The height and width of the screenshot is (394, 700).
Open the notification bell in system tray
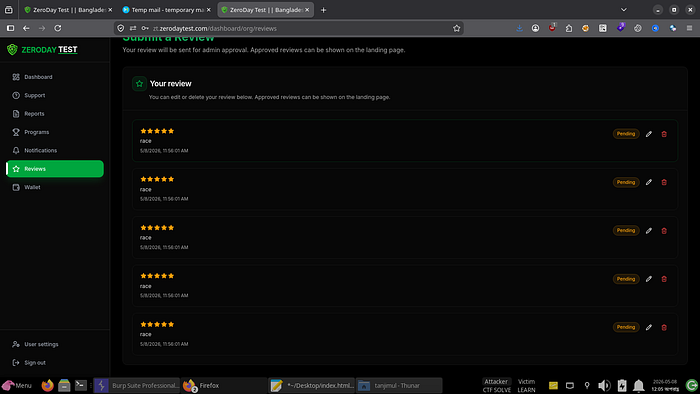[x=638, y=386]
